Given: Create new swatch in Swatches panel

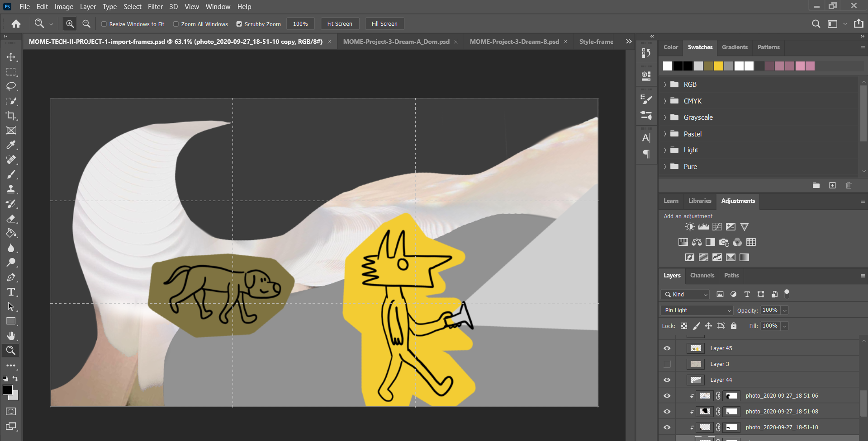Looking at the screenshot, I should pyautogui.click(x=832, y=185).
